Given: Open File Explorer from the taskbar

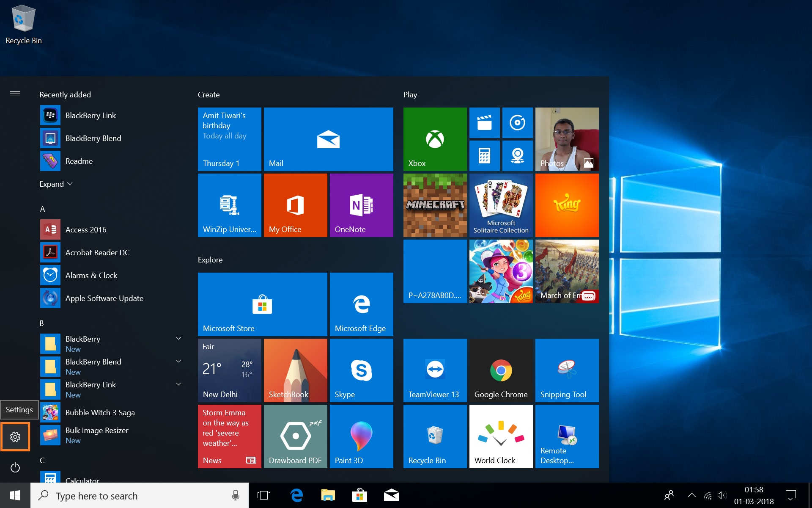Looking at the screenshot, I should click(328, 495).
